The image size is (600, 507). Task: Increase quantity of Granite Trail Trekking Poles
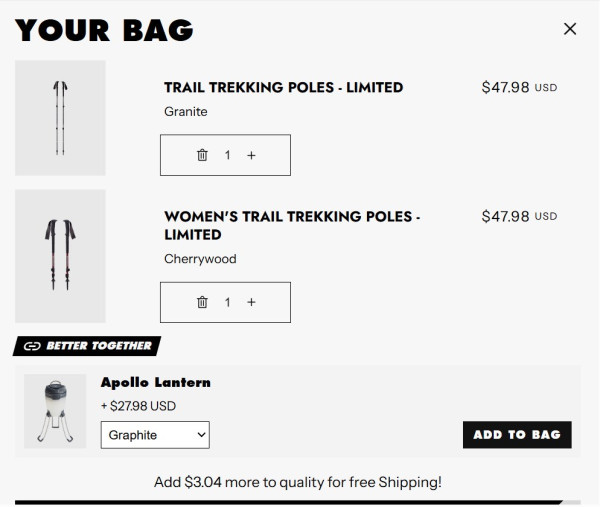251,155
